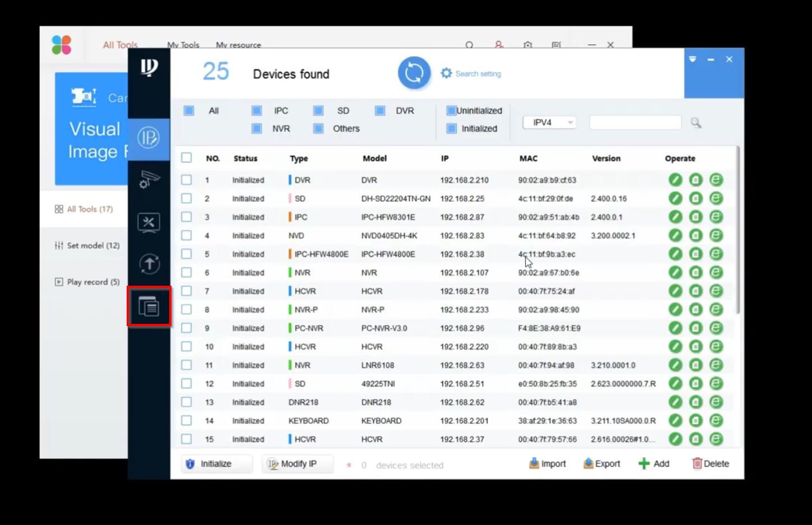Click the Export button
Viewport: 812px width, 525px height.
coord(601,464)
